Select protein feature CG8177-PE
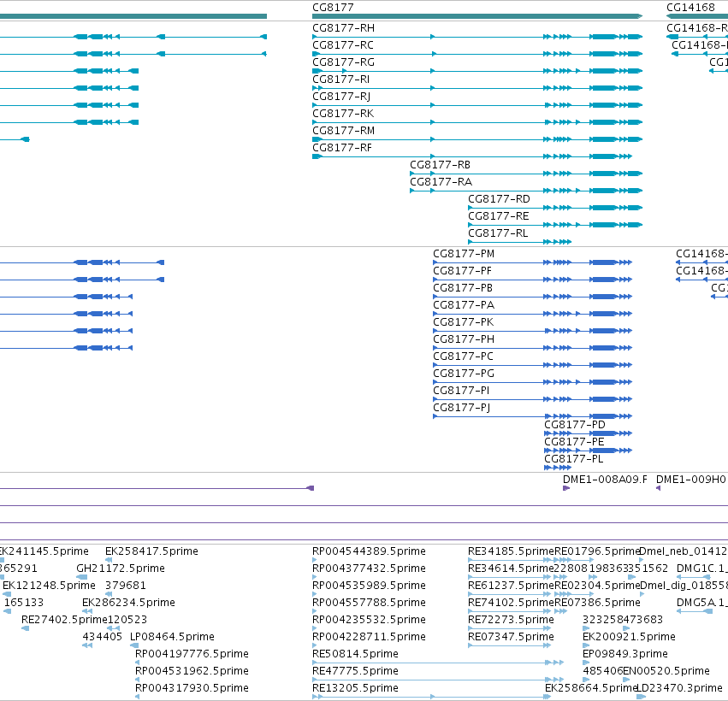Screen dimensions: 728x701 pyautogui.click(x=574, y=442)
